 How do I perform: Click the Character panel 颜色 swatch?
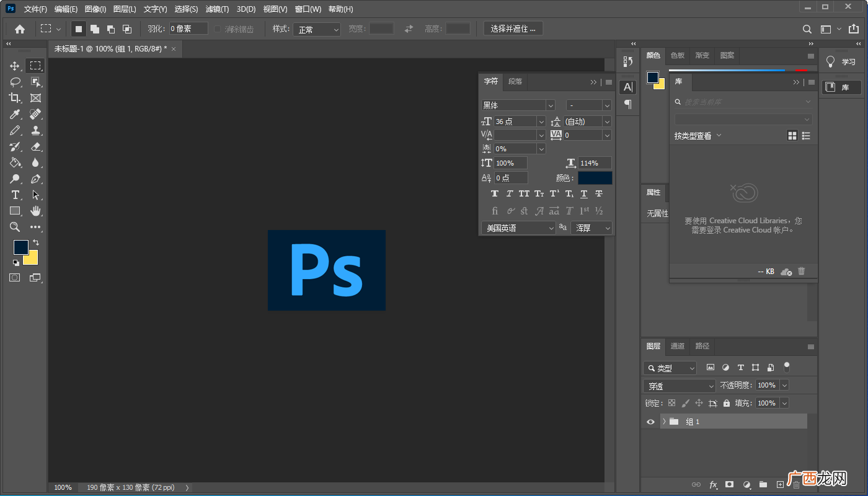tap(595, 178)
